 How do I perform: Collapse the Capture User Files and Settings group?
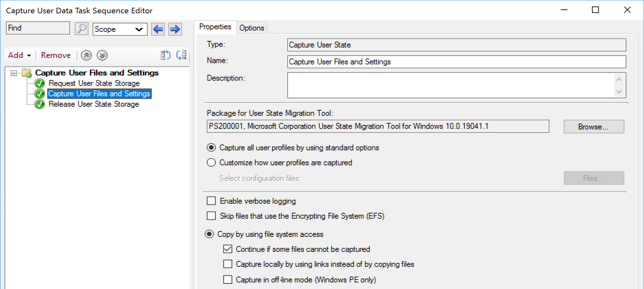pyautogui.click(x=14, y=73)
